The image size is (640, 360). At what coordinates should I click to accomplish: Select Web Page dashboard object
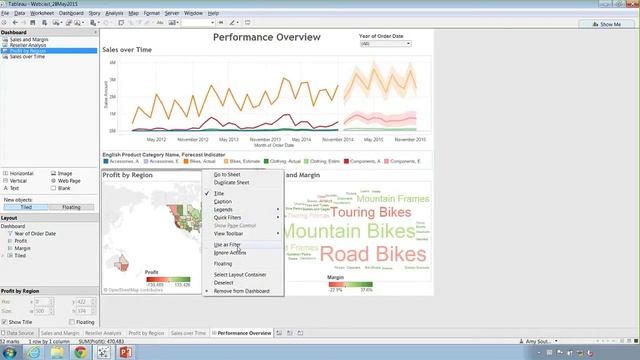click(x=65, y=181)
